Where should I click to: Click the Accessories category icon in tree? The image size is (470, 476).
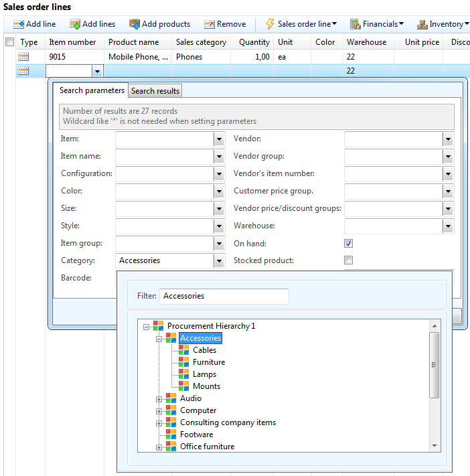point(171,338)
